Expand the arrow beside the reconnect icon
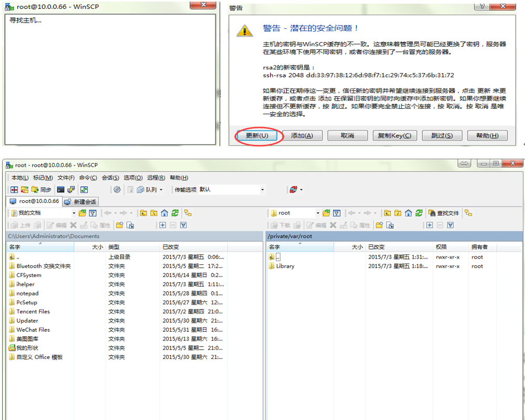 [x=301, y=190]
